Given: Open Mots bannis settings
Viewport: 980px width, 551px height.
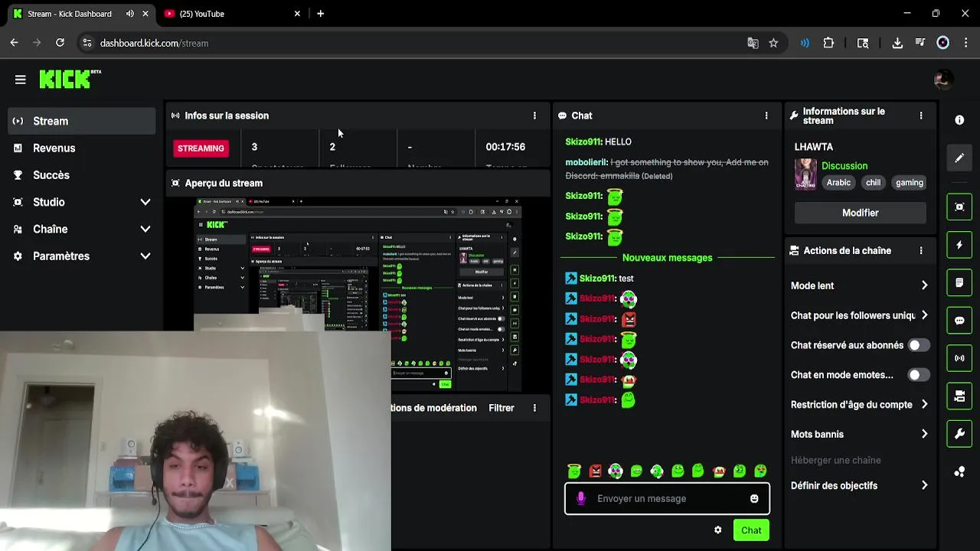Looking at the screenshot, I should (860, 434).
